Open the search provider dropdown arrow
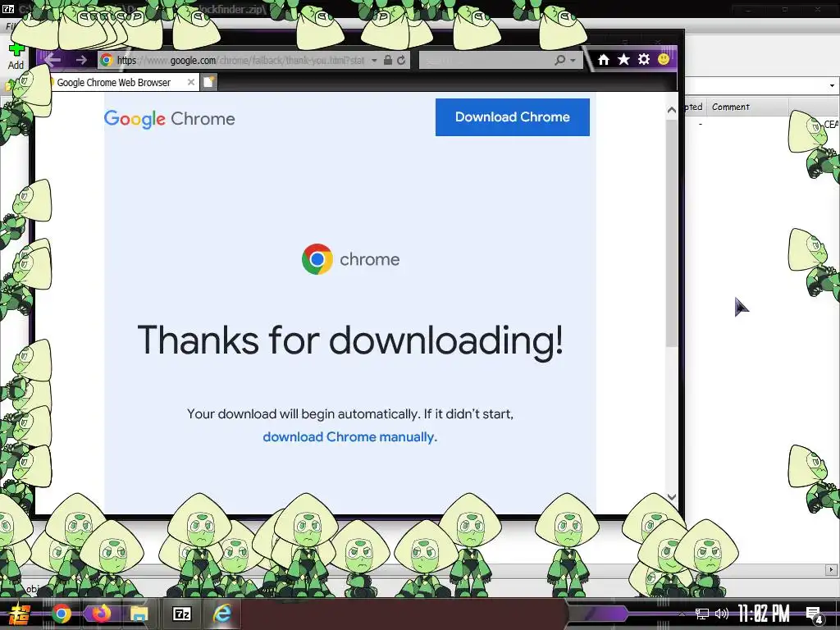 (573, 60)
